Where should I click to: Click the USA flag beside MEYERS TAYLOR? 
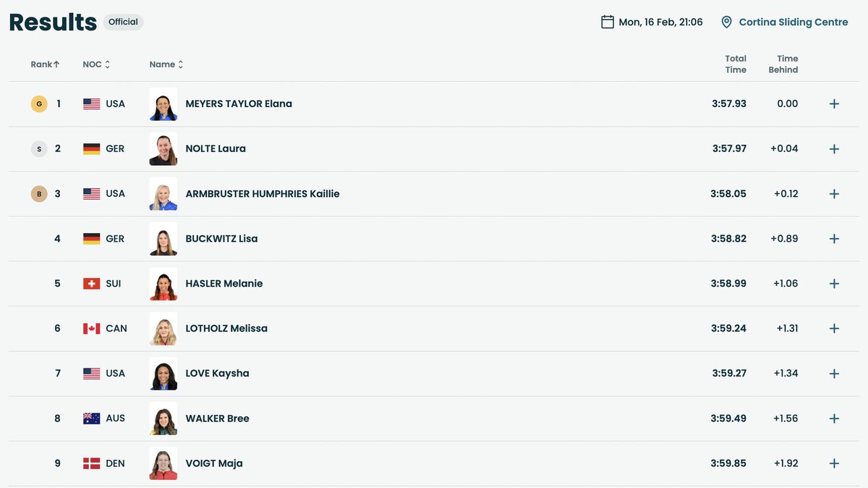(92, 104)
